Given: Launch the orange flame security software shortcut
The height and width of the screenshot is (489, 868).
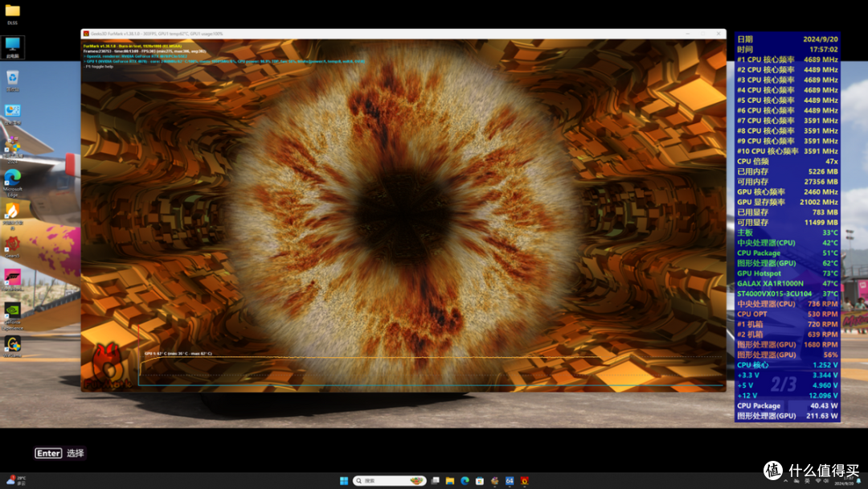Looking at the screenshot, I should (12, 216).
